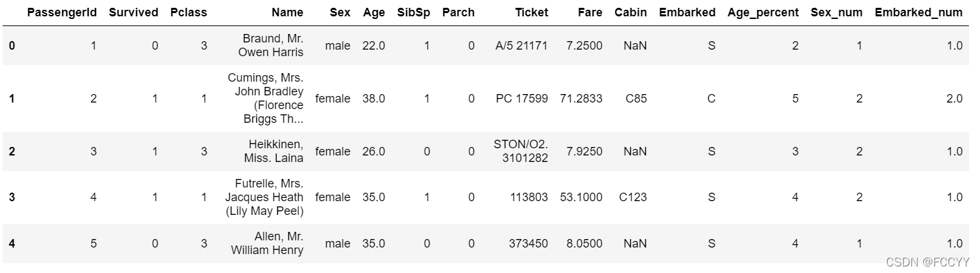Select the name cell Allen, Mr. William Henry
Screen dimensions: 980x273
(x=267, y=244)
